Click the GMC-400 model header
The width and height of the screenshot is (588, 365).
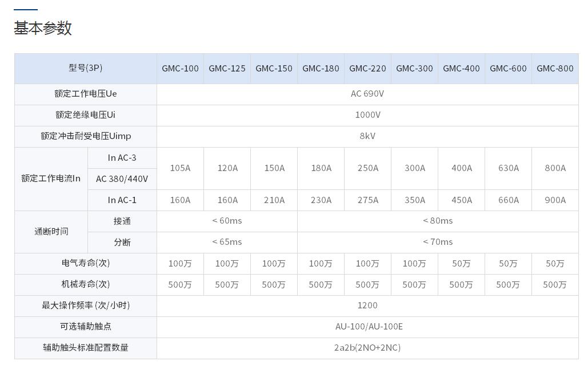(x=461, y=69)
